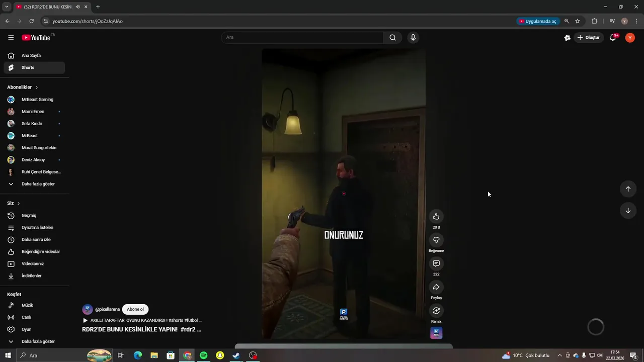Viewport: 644px width, 362px height.
Task: Bookmark this page with star icon
Action: [x=578, y=21]
